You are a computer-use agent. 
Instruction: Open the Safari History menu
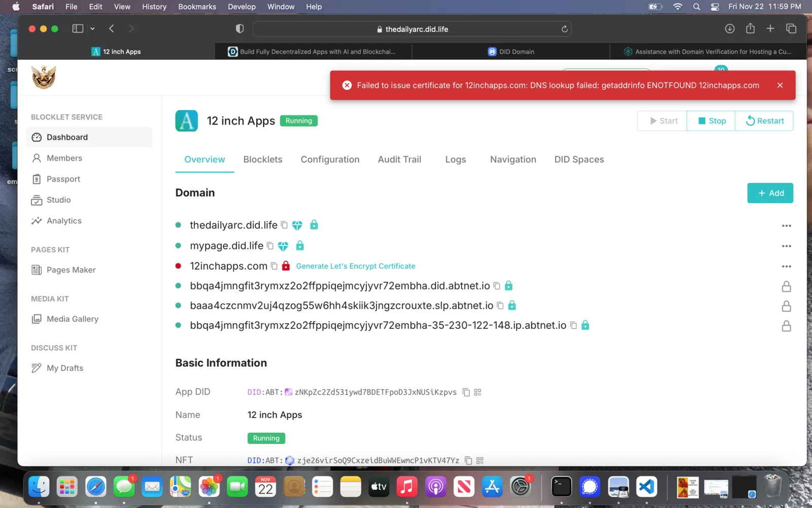pos(154,7)
